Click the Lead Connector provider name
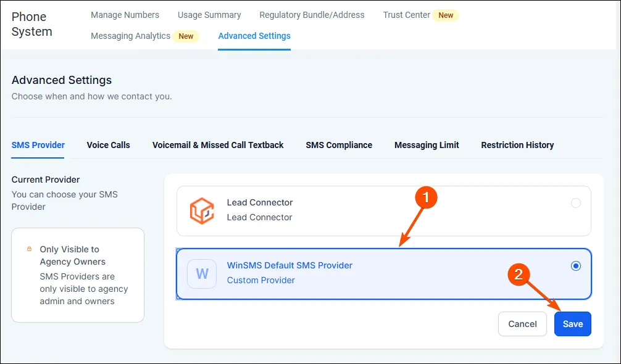This screenshot has width=621, height=364. 260,202
